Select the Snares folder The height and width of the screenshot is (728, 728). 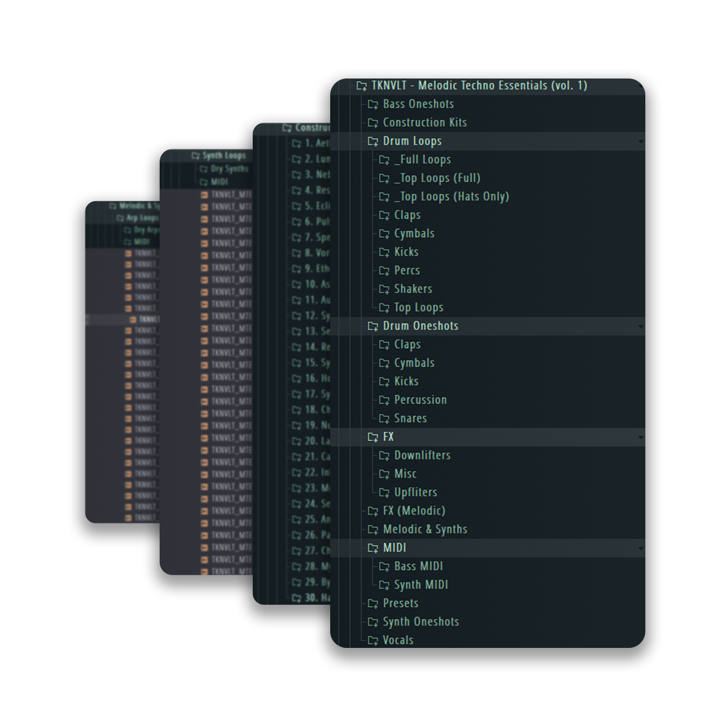(x=410, y=419)
